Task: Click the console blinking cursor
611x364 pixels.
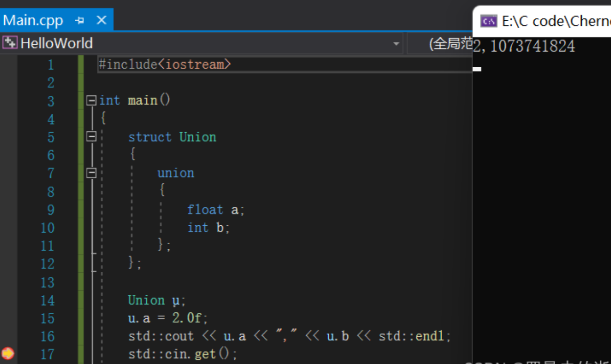Action: (477, 69)
